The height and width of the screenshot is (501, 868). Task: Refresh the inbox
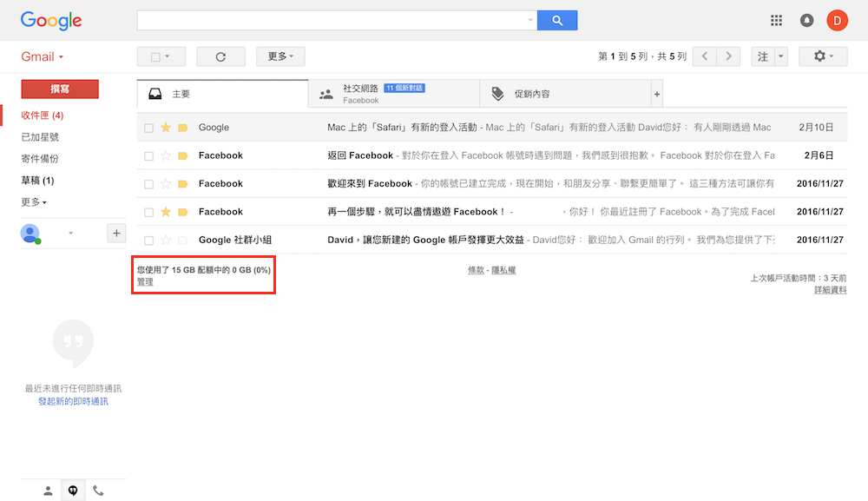(x=220, y=56)
